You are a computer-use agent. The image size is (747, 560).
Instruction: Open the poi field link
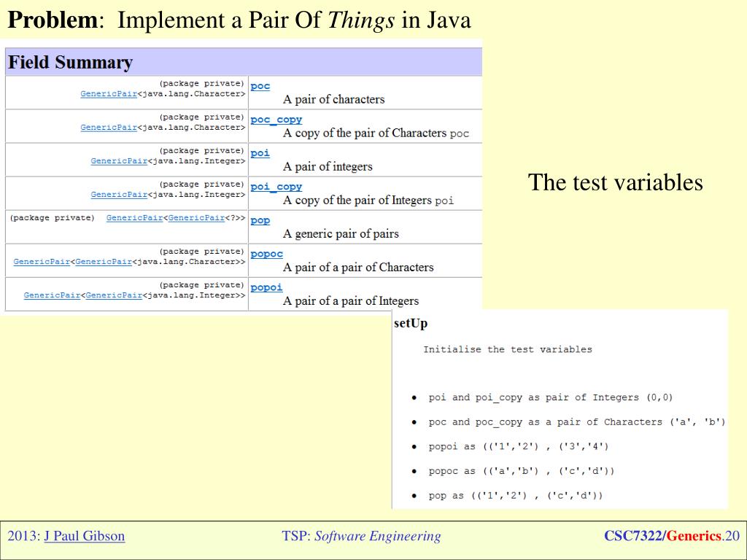tap(260, 153)
